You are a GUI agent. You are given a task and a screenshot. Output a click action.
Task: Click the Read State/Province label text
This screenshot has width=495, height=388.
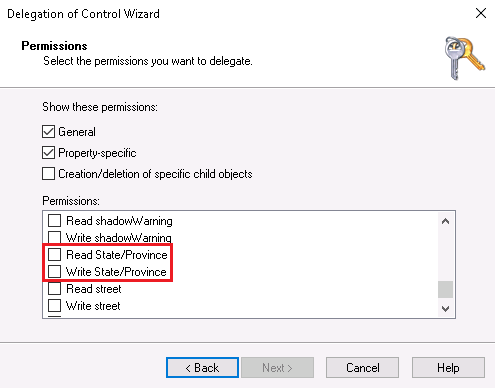click(x=117, y=255)
